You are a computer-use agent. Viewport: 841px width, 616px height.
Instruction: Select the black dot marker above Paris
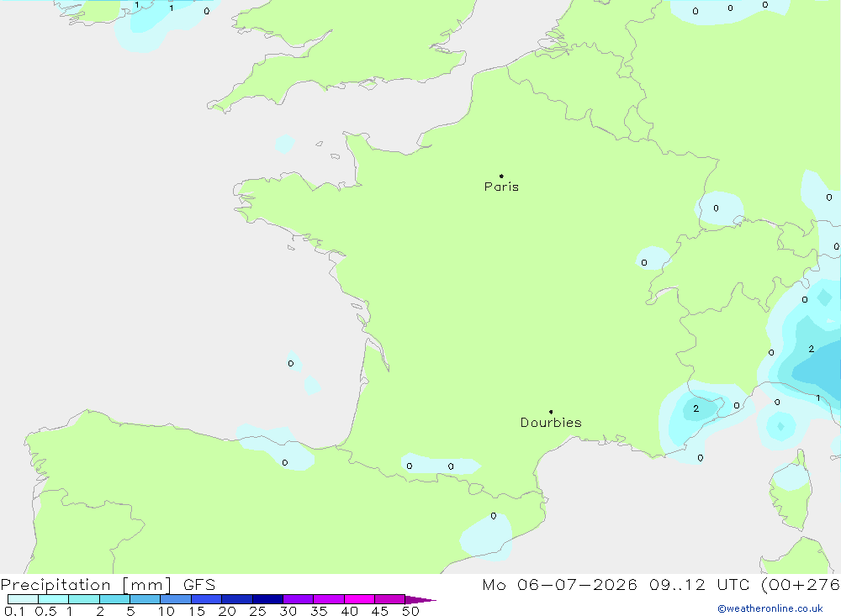click(x=501, y=176)
